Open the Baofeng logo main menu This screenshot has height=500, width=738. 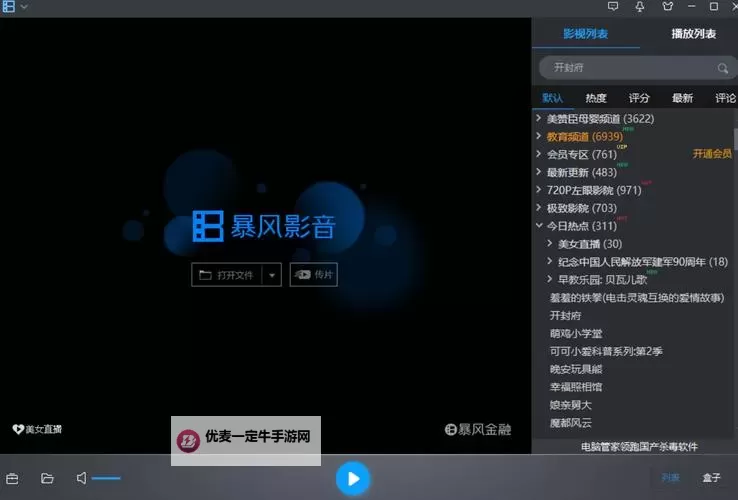[x=8, y=7]
